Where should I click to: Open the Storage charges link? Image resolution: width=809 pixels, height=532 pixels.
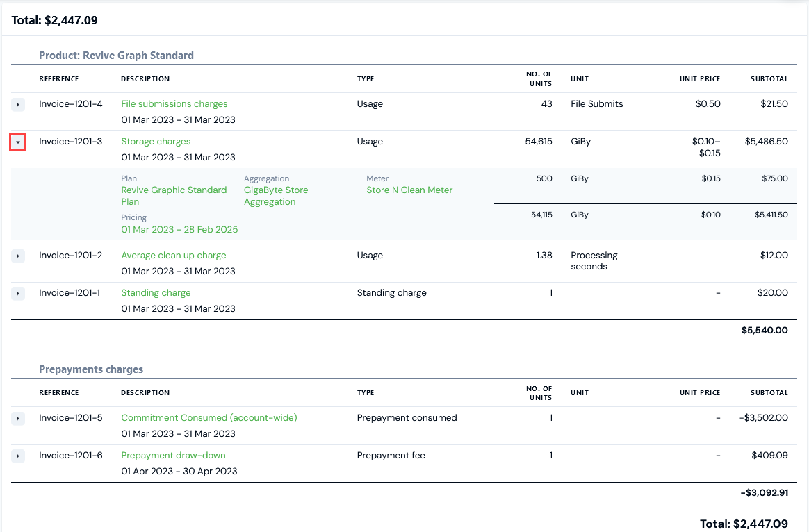tap(156, 141)
